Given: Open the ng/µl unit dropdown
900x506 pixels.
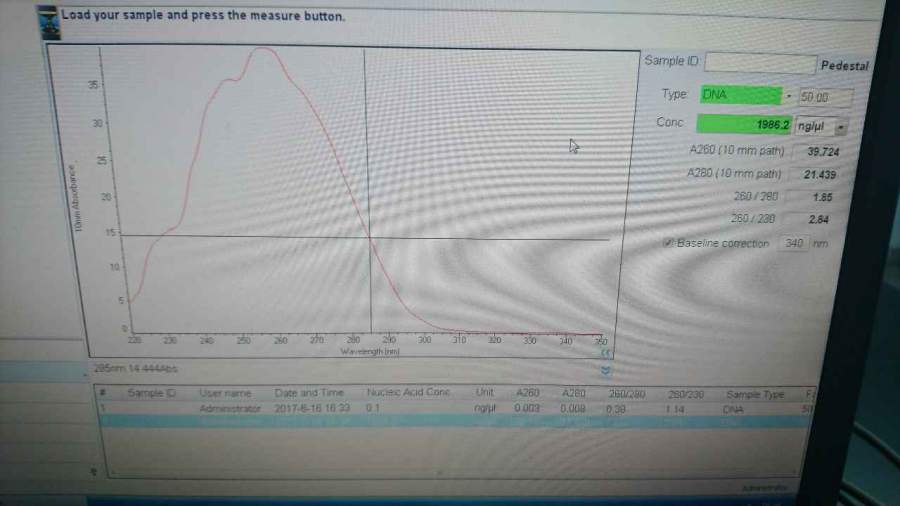Looking at the screenshot, I should click(x=841, y=127).
